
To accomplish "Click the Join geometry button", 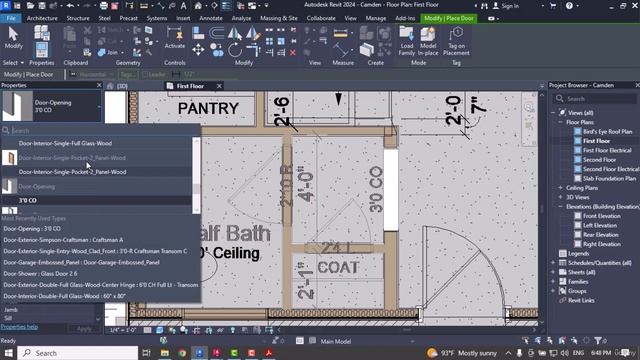I will 108,52.
